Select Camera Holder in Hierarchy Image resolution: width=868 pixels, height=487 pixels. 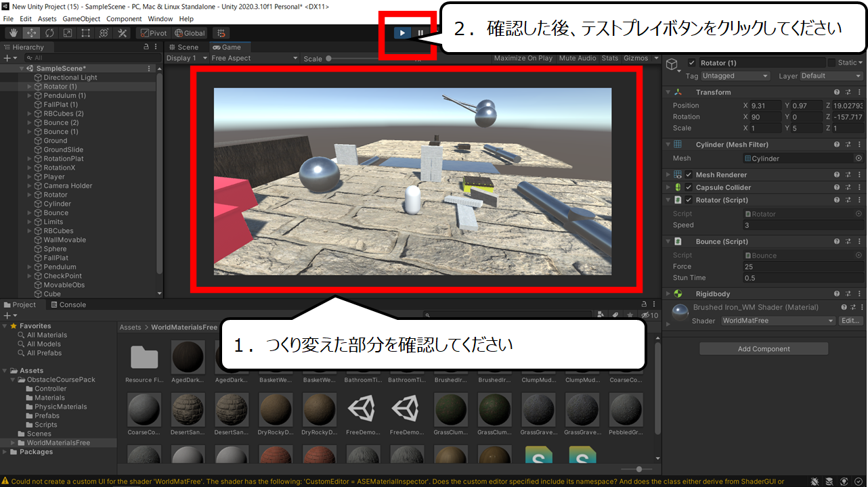click(68, 185)
